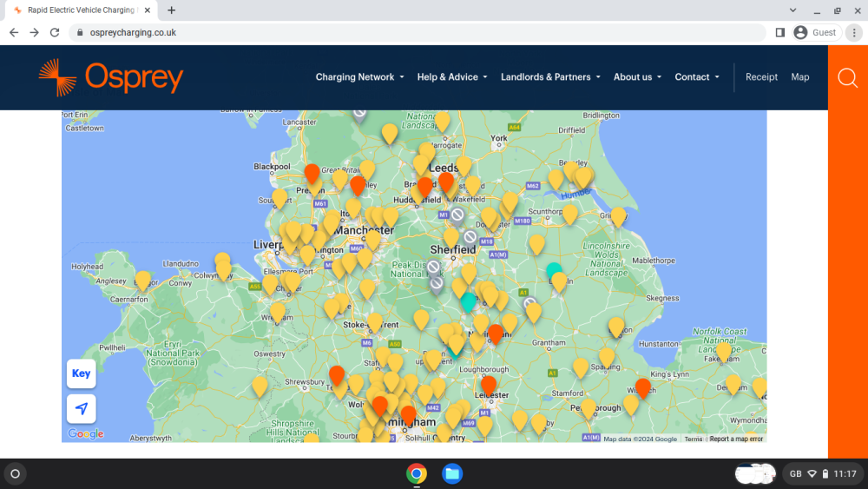Open the Files app from the shelf
Screen dimensions: 868x489
(x=452, y=474)
